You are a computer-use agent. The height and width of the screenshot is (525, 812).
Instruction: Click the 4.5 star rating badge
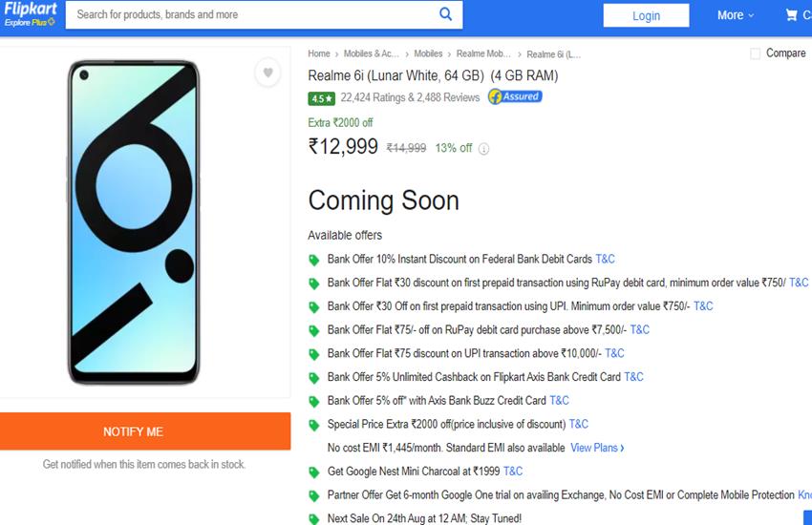(x=321, y=97)
